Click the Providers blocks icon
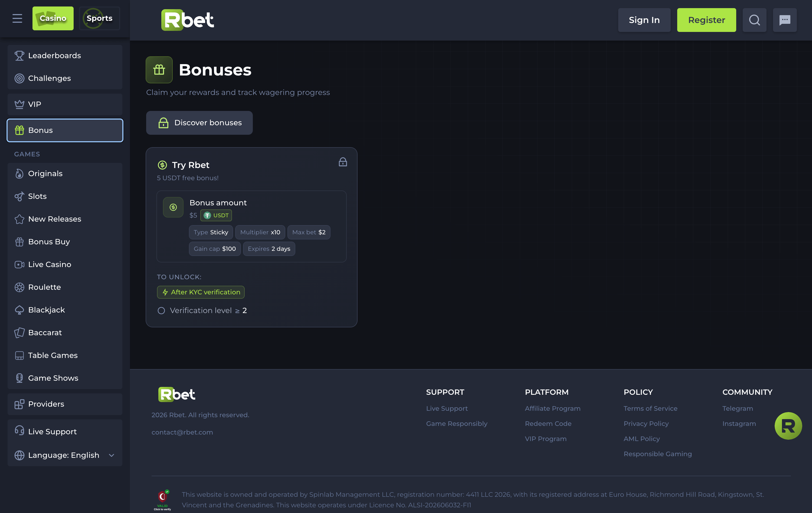Screen dimensions: 812x513 (x=19, y=404)
